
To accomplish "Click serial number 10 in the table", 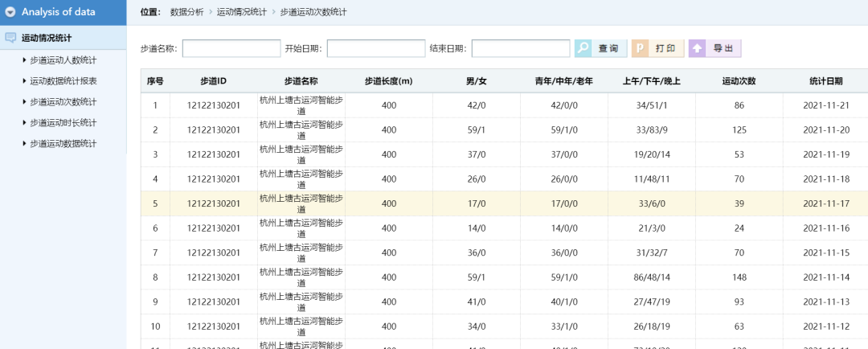I will [155, 326].
